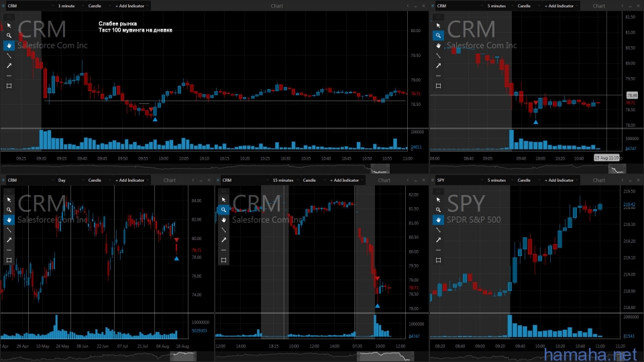Viewport: 644px width, 362px height.
Task: Select rectangle tool in SPY chart
Action: click(x=438, y=260)
